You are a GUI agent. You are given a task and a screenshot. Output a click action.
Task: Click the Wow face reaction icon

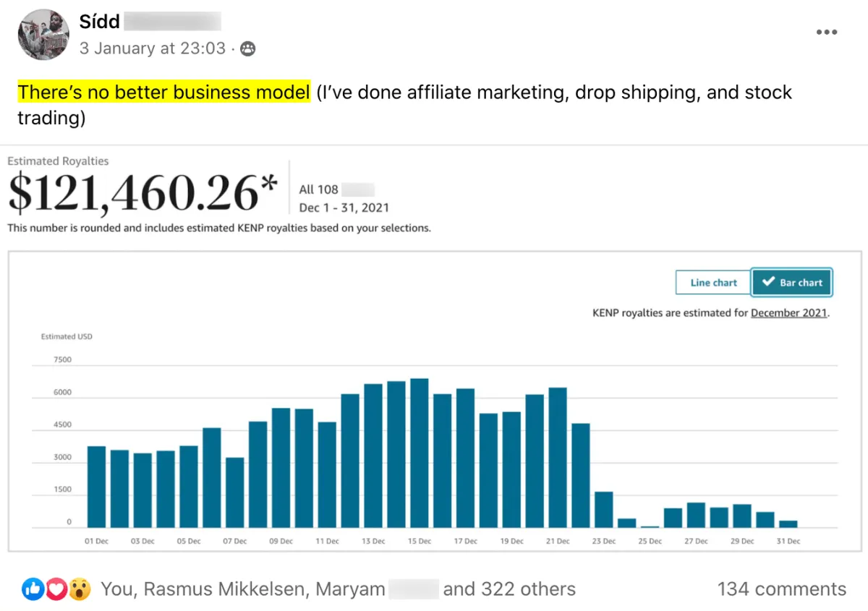(x=80, y=589)
